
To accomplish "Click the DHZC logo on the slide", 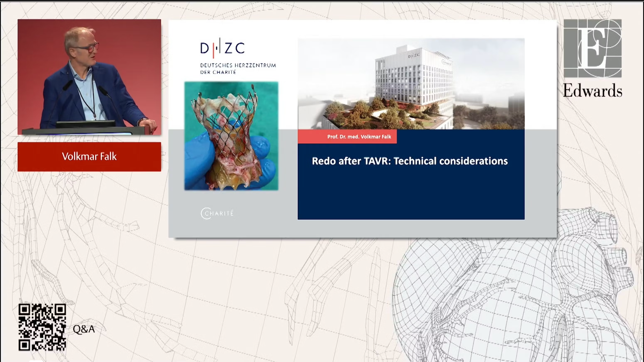I will [x=222, y=48].
